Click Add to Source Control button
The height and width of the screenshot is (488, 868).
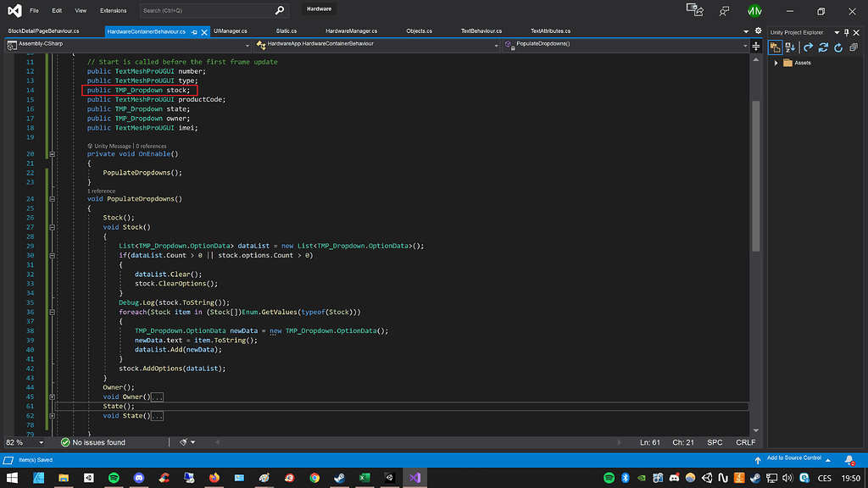tap(793, 458)
